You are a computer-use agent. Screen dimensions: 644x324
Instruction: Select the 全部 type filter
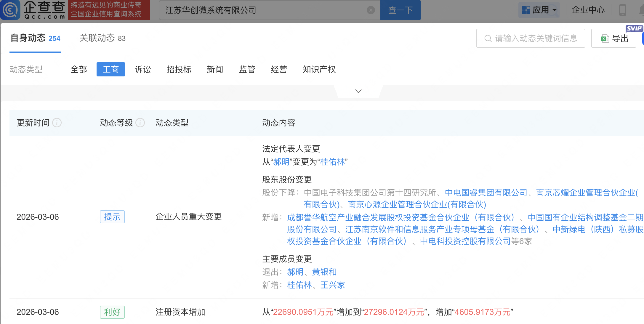pyautogui.click(x=79, y=69)
